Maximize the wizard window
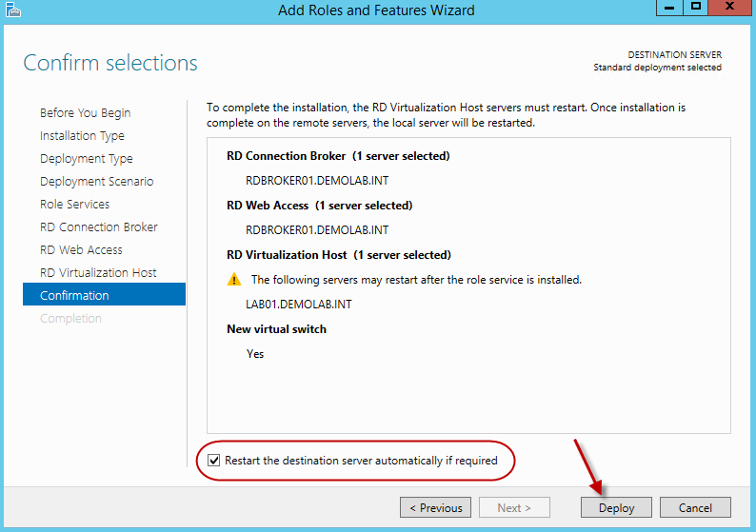The image size is (756, 532). coord(696,7)
